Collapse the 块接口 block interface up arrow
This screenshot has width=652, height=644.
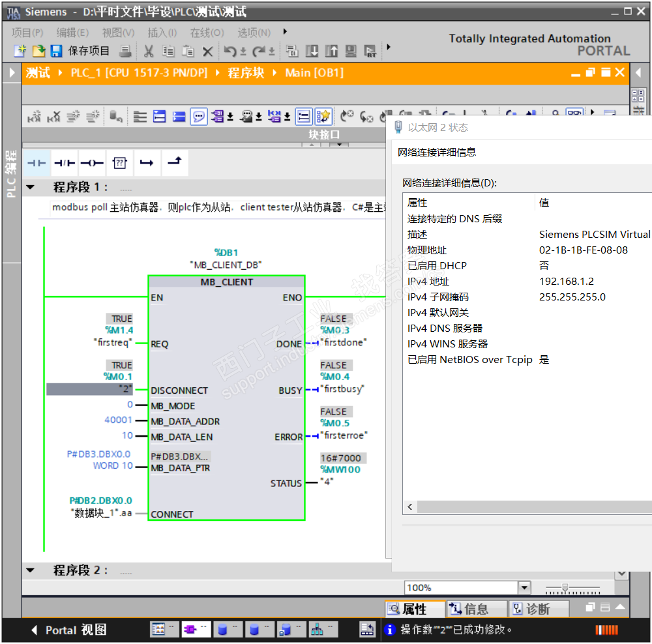coord(312,144)
